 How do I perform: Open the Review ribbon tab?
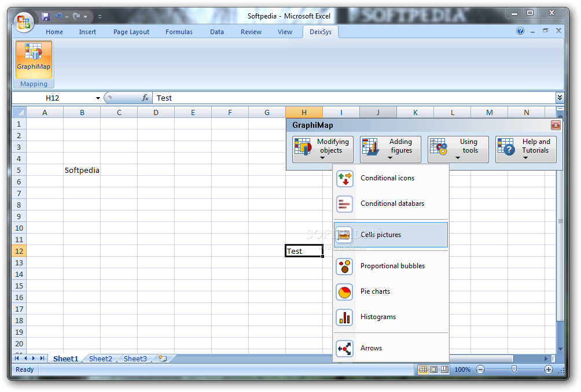(x=251, y=32)
